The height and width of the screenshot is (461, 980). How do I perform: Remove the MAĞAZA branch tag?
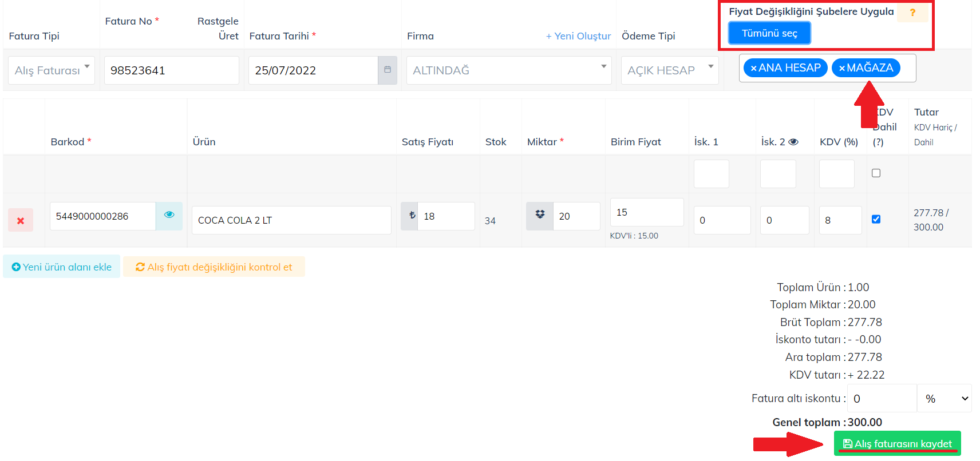(841, 68)
